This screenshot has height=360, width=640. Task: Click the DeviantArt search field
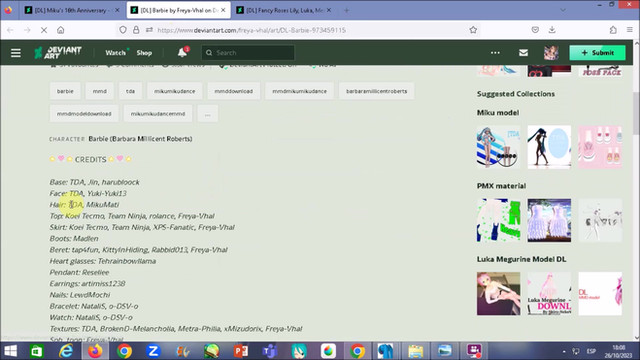click(248, 53)
